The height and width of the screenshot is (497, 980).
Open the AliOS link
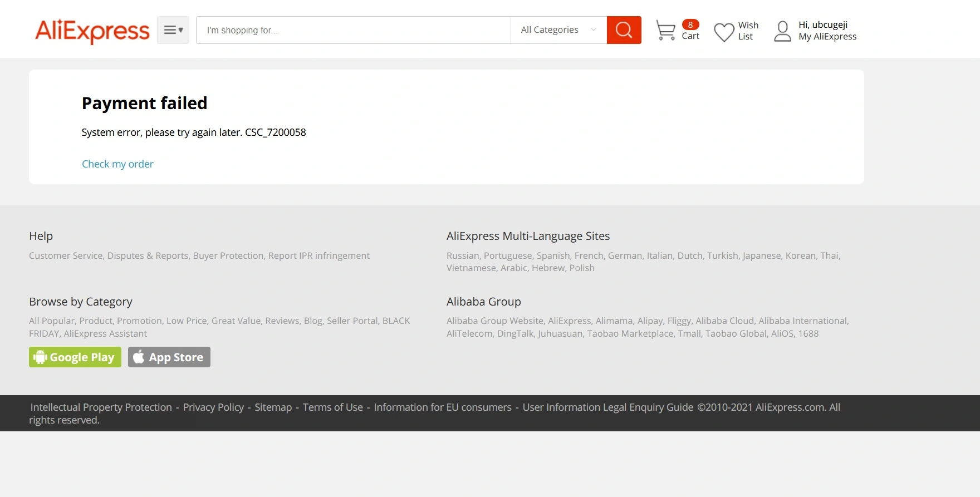pyautogui.click(x=782, y=333)
